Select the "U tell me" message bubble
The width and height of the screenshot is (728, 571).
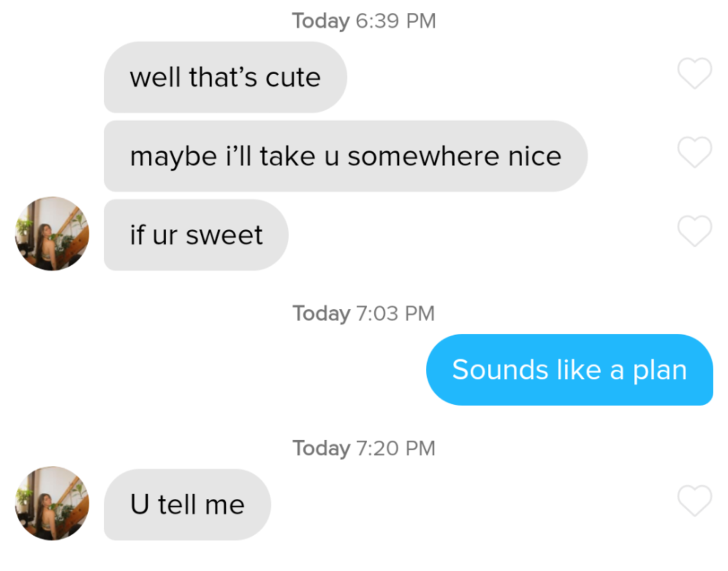187,505
